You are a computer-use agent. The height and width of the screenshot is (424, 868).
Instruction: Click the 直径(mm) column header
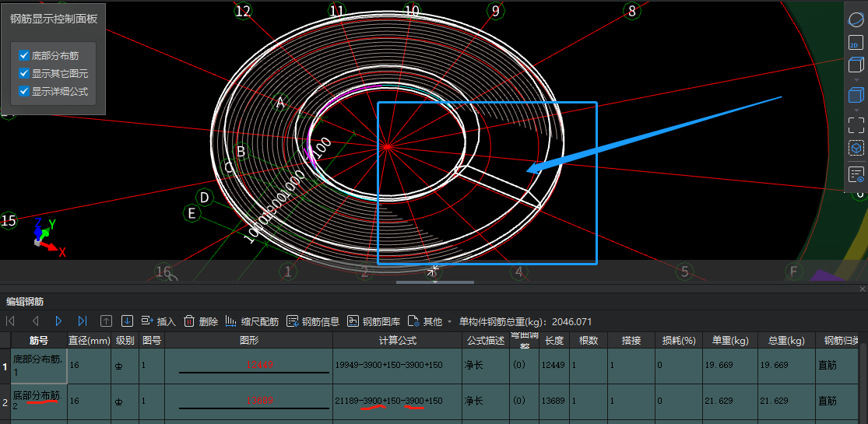pos(89,341)
